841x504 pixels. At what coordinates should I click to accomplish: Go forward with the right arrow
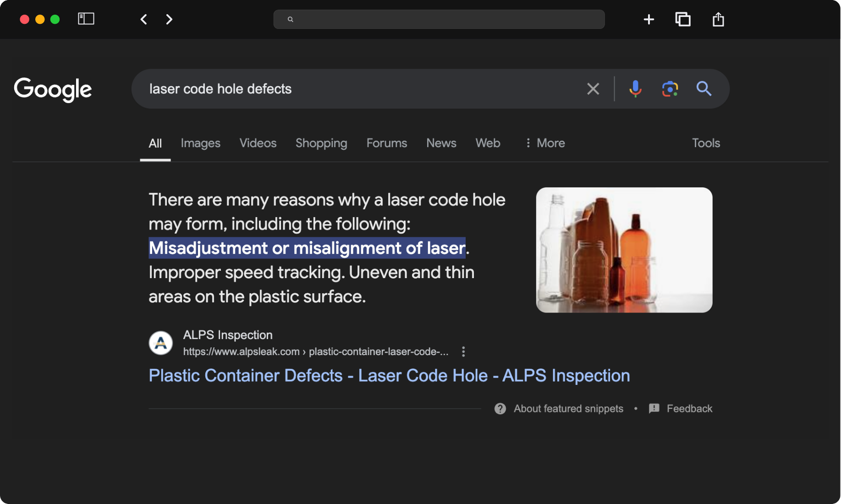tap(169, 19)
